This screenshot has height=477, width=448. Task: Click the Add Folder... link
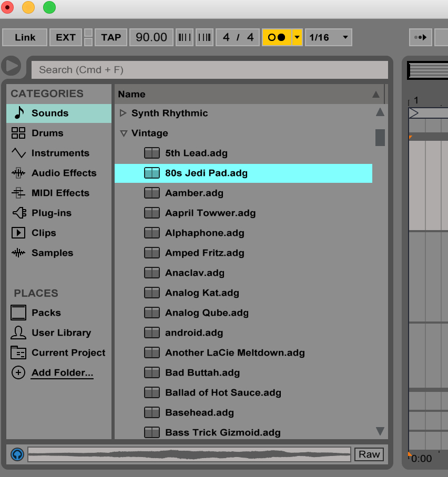[62, 372]
